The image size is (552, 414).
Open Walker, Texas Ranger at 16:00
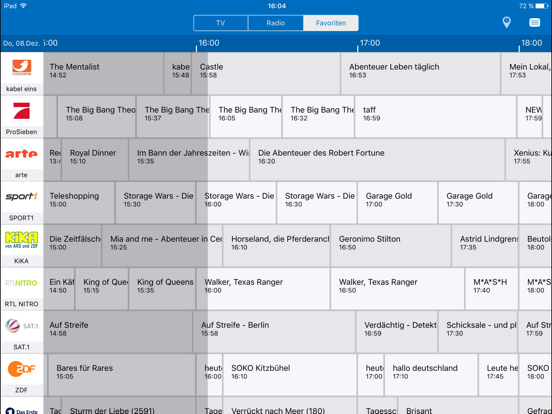tap(263, 288)
